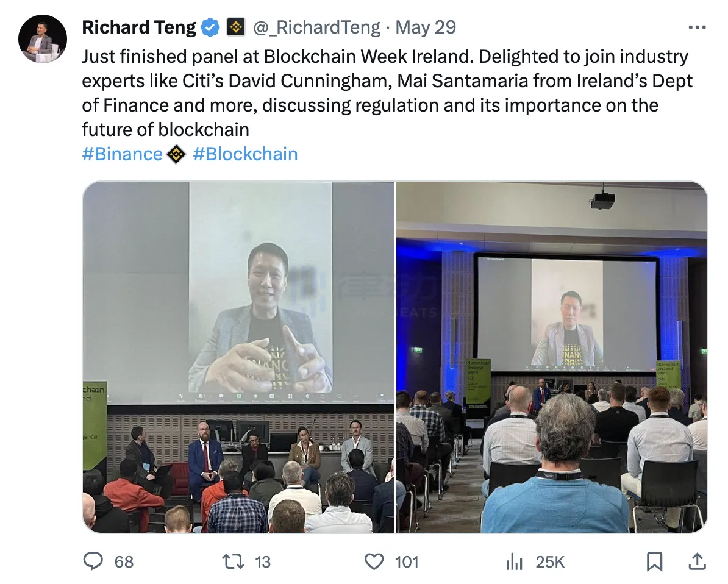Bookmark this tweet
The image size is (728, 584).
coord(654,561)
